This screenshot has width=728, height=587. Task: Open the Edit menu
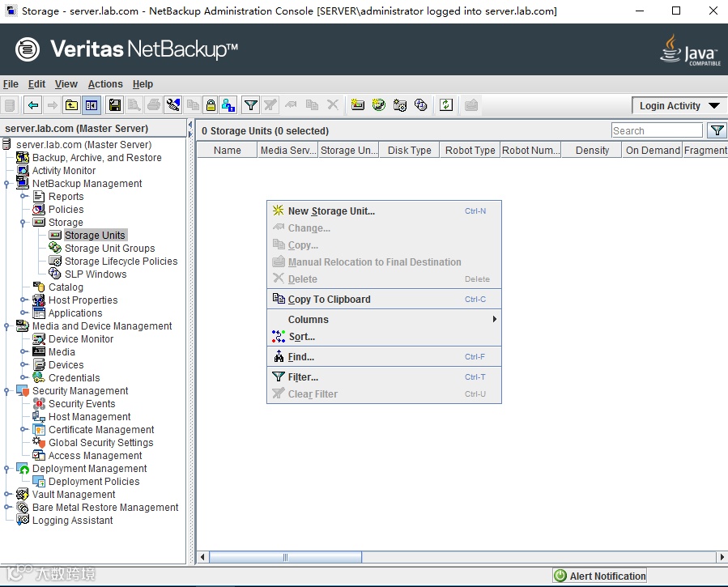(36, 84)
